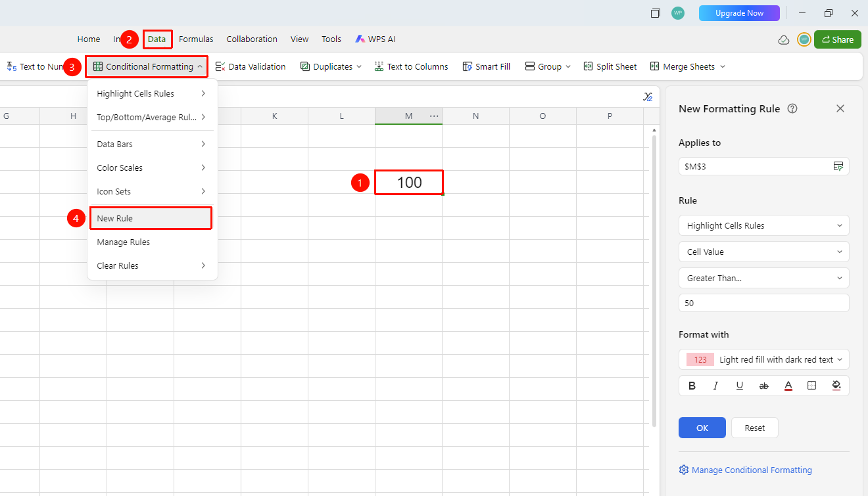
Task: Click the help icon beside New Formatting Rule
Action: coord(792,109)
